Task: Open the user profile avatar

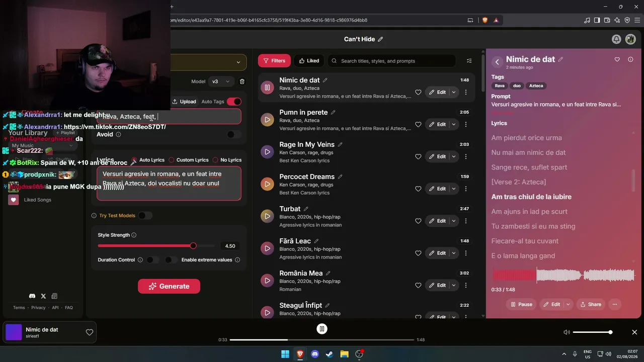Action: (630, 39)
